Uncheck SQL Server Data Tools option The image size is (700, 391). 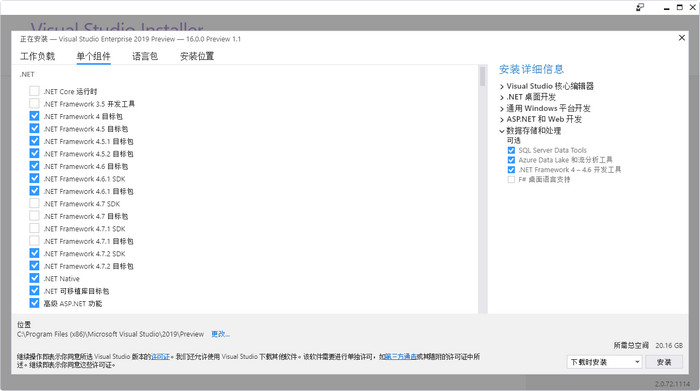(511, 150)
